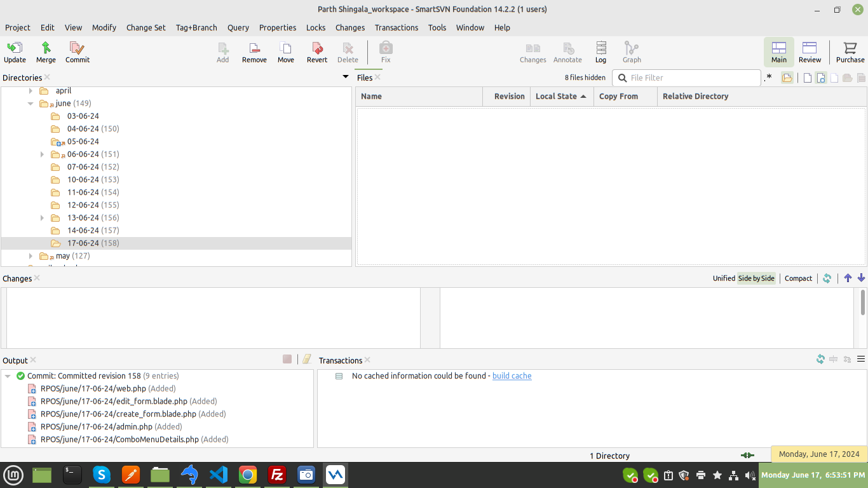Select the 17-06-24 directory
The image size is (868, 488).
pyautogui.click(x=176, y=243)
